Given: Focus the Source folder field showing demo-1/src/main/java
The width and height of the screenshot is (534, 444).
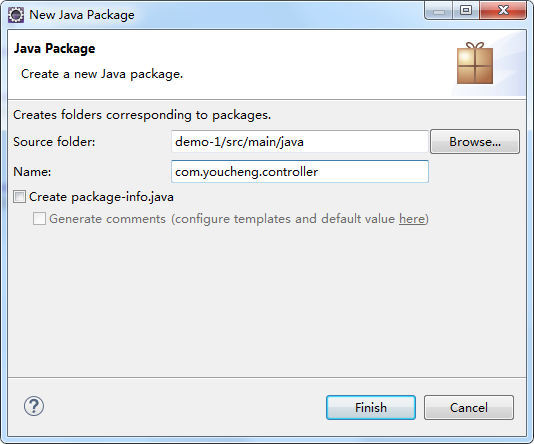Looking at the screenshot, I should [300, 142].
